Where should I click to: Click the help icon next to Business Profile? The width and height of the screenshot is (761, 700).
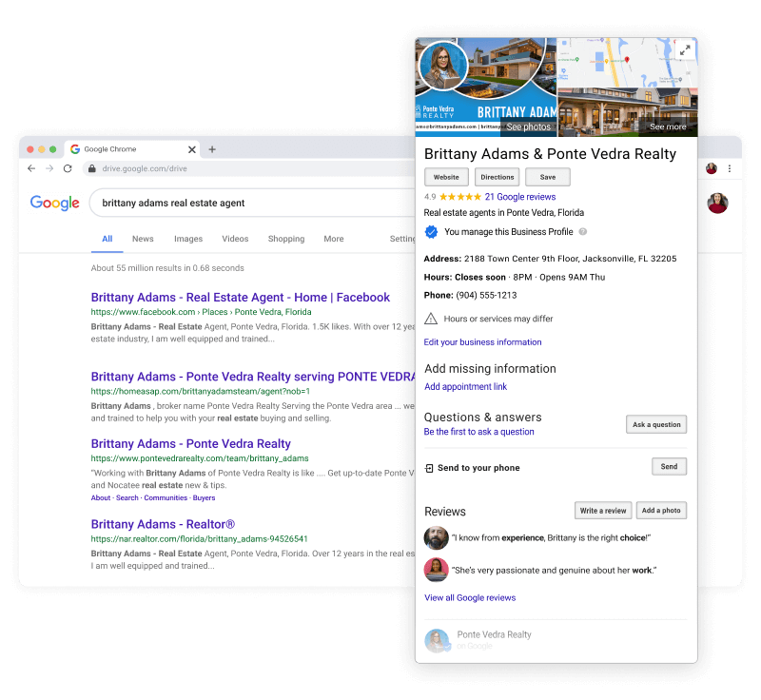583,231
